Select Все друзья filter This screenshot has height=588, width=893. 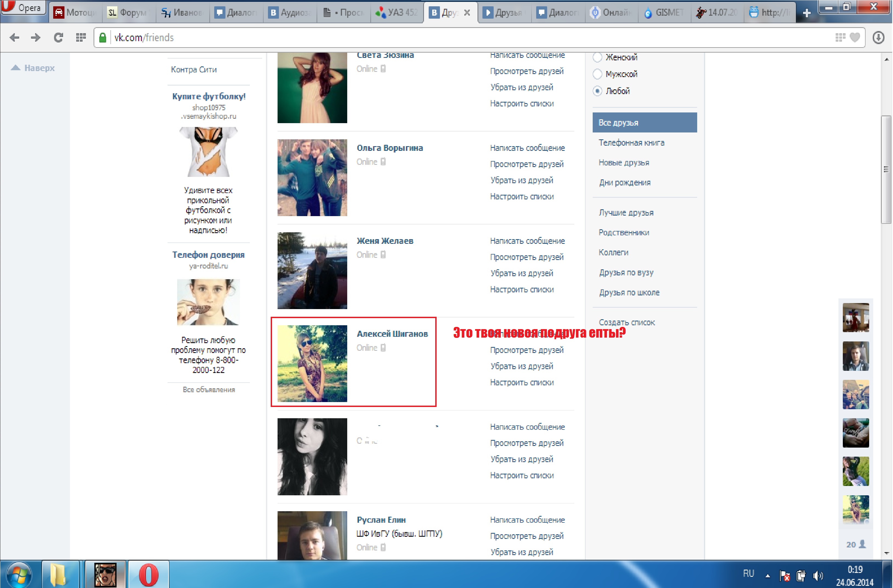[645, 122]
